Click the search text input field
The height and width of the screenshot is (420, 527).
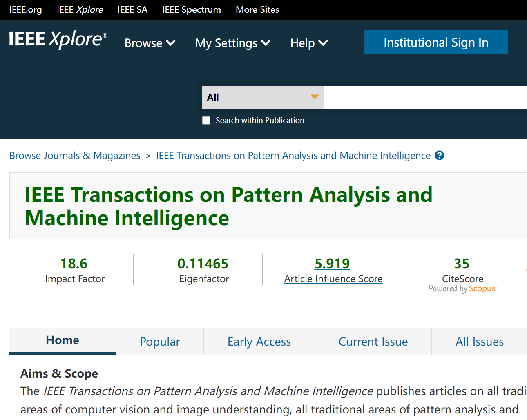click(425, 98)
